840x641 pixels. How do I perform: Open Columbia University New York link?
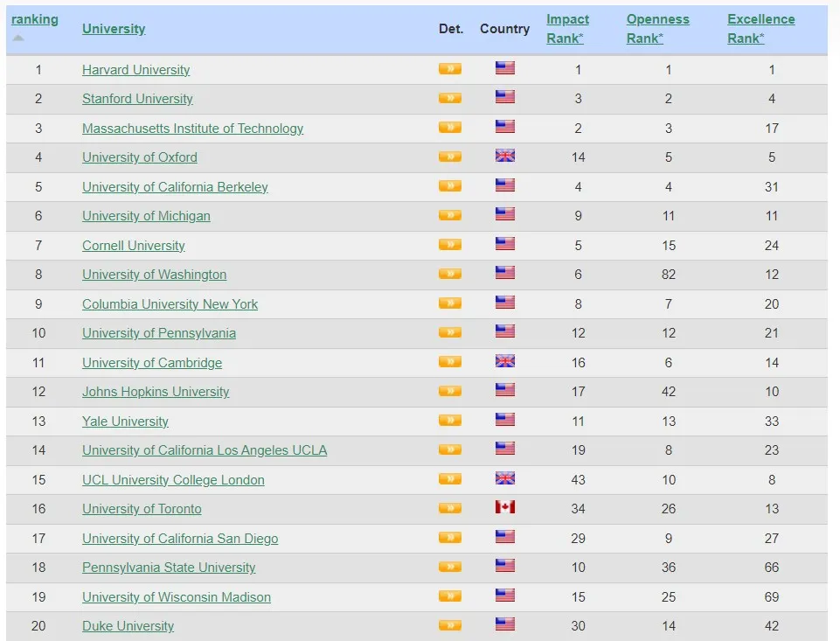pos(170,304)
